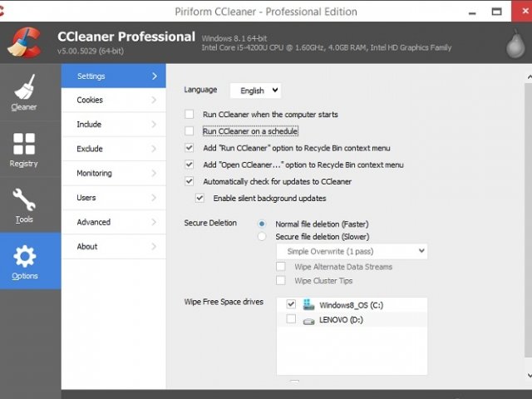Select the Options gear icon
This screenshot has height=399, width=532.
pyautogui.click(x=25, y=256)
